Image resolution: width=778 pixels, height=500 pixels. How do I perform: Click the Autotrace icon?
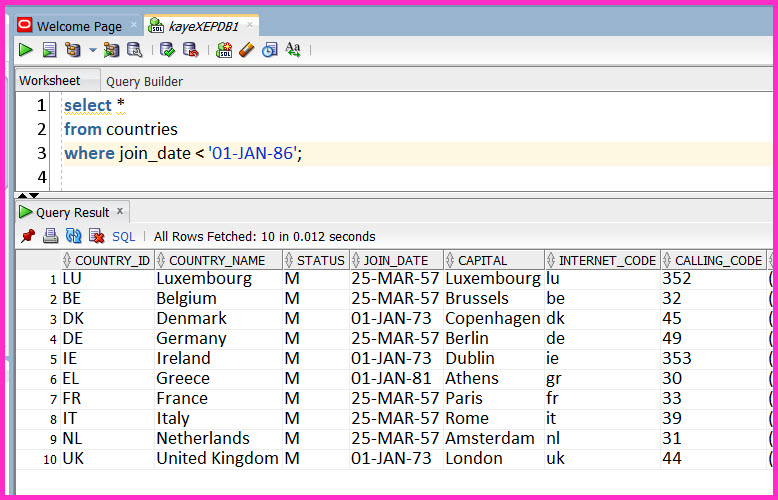click(111, 50)
